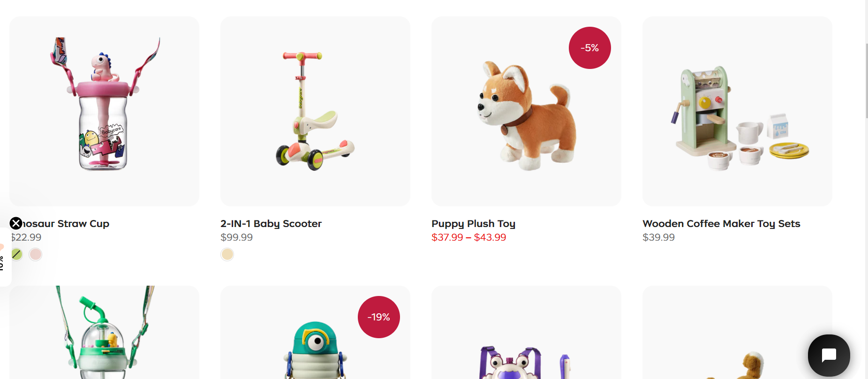View the Puppy Plush Toy image
Image resolution: width=868 pixels, height=379 pixels.
click(526, 111)
